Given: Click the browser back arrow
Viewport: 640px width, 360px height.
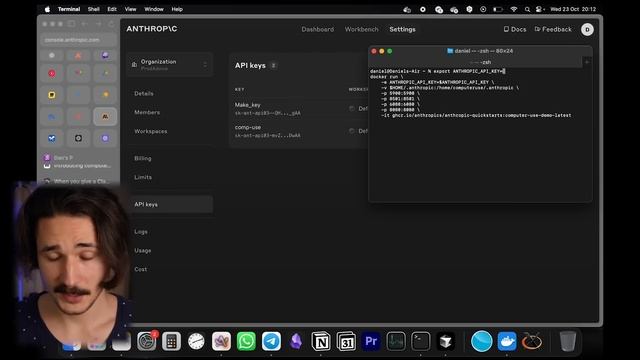Looking at the screenshot, I should pos(84,24).
